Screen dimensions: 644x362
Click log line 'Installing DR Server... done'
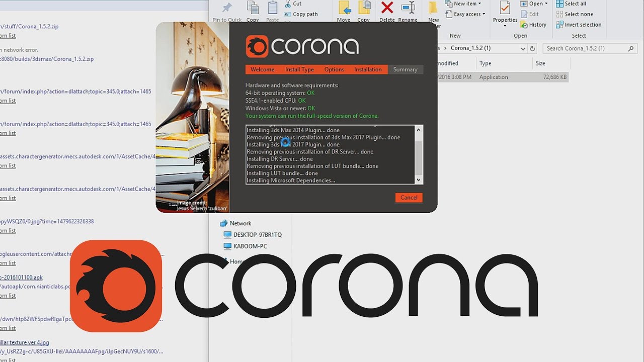(x=280, y=159)
